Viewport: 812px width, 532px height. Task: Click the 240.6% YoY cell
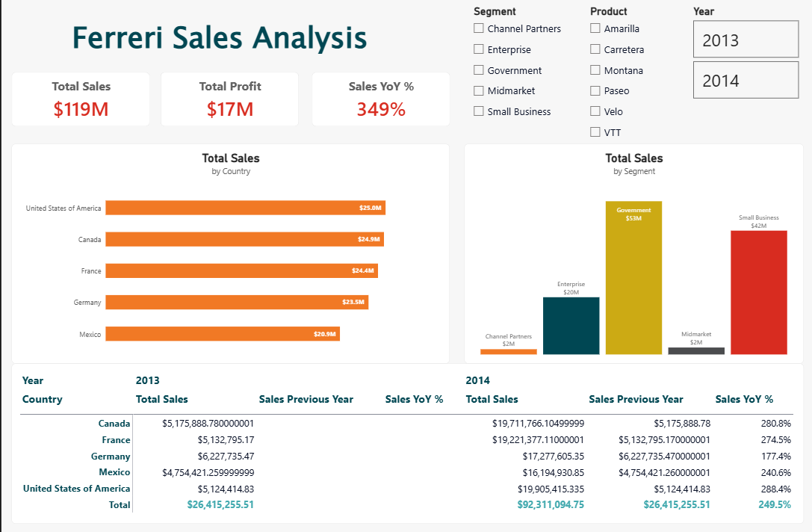775,472
